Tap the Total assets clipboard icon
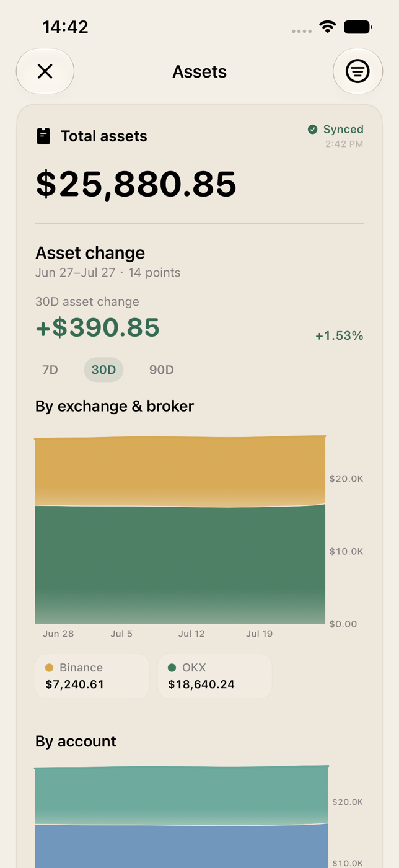 43,136
